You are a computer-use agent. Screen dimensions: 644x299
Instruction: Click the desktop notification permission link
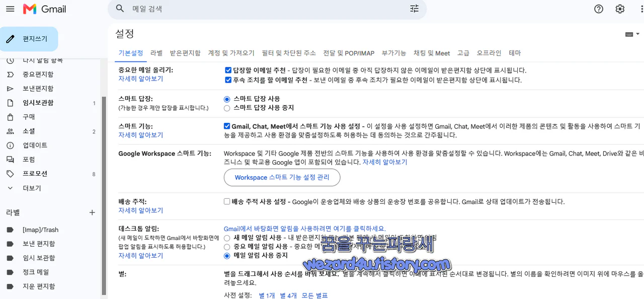tap(305, 229)
